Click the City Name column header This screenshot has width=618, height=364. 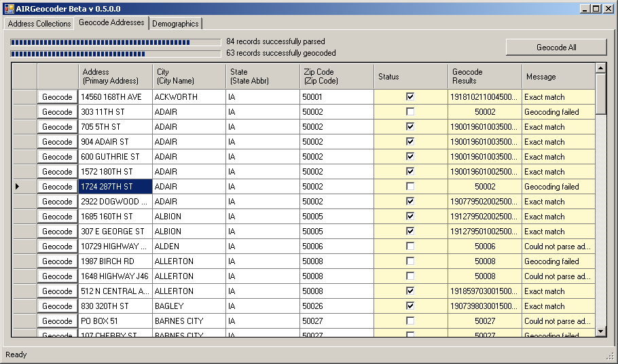pos(189,77)
